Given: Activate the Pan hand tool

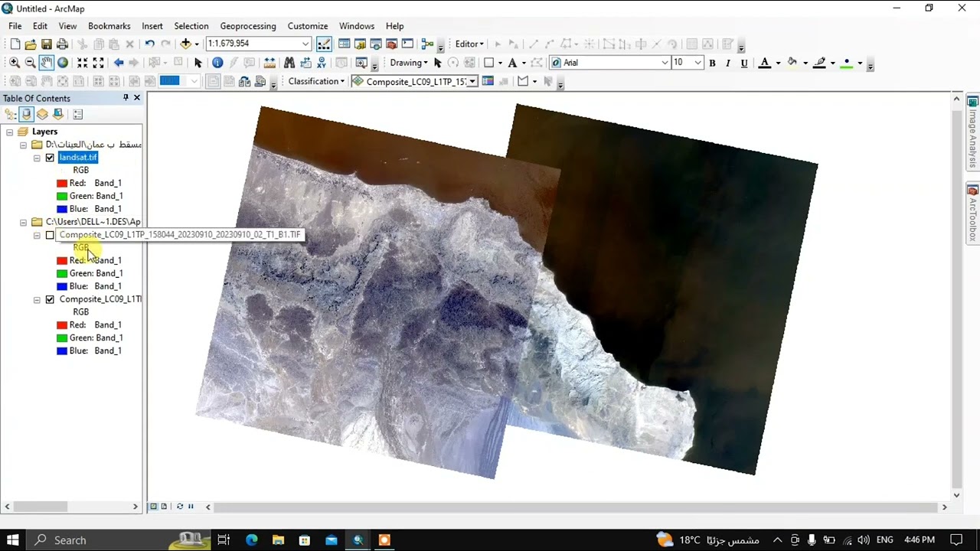Looking at the screenshot, I should pyautogui.click(x=46, y=63).
